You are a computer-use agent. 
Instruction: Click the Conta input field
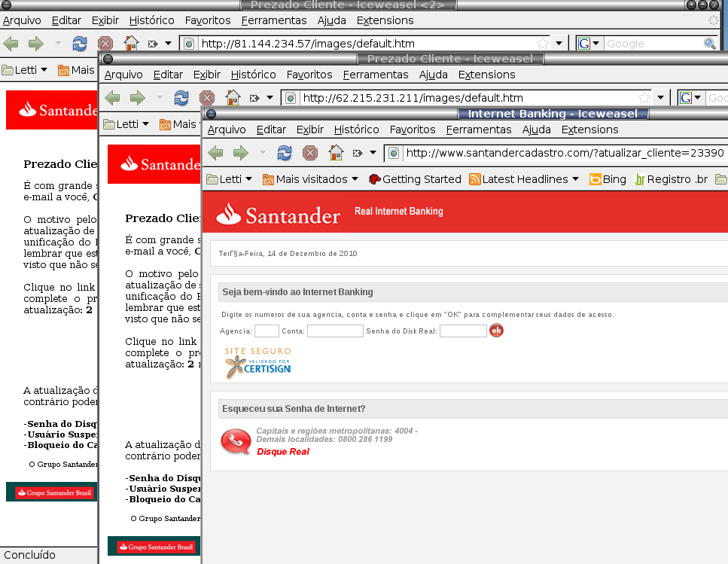click(335, 331)
